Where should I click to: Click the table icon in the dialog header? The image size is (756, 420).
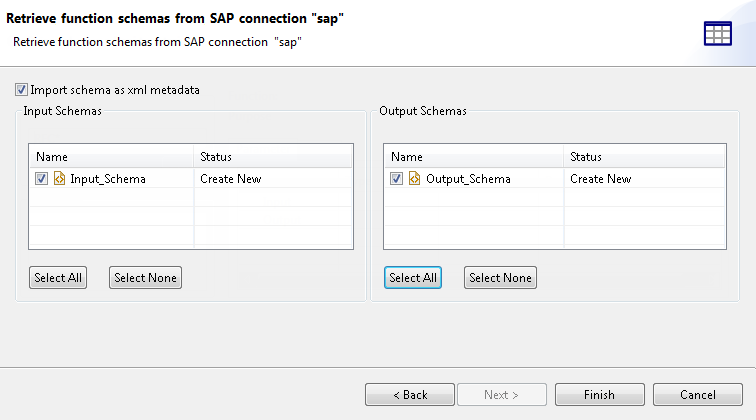point(718,33)
